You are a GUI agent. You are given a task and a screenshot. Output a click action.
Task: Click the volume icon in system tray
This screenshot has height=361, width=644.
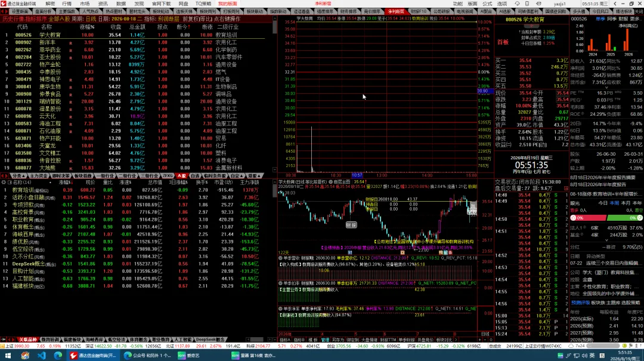[x=584, y=355]
